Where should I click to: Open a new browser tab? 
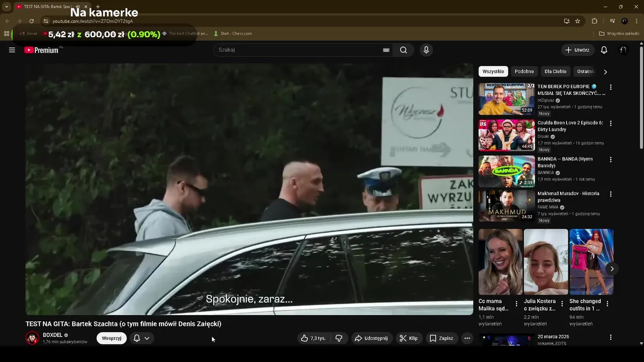(98, 7)
